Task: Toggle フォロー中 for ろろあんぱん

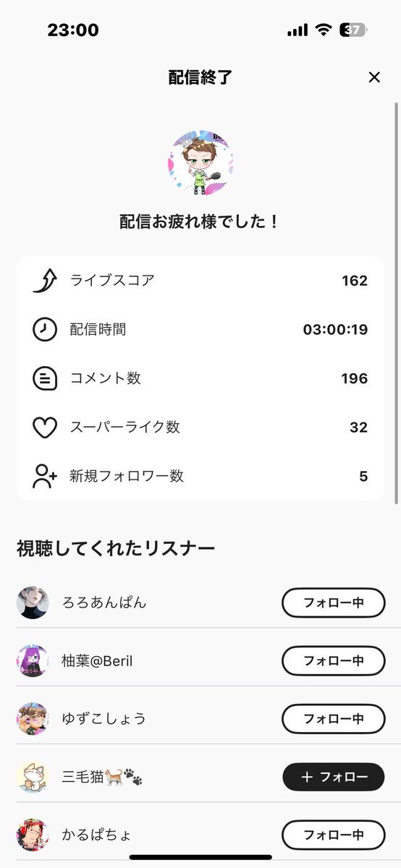Action: (x=334, y=603)
